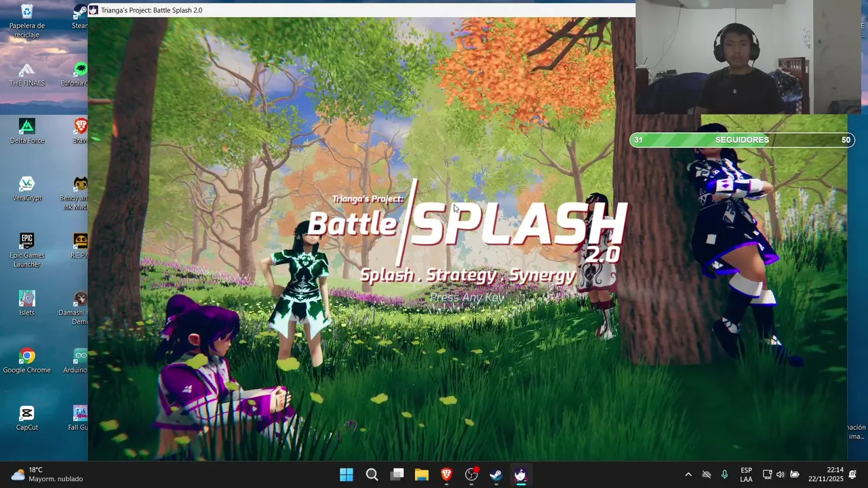Screen dimensions: 868x488
Task: Open volume control tray icon
Action: click(781, 474)
